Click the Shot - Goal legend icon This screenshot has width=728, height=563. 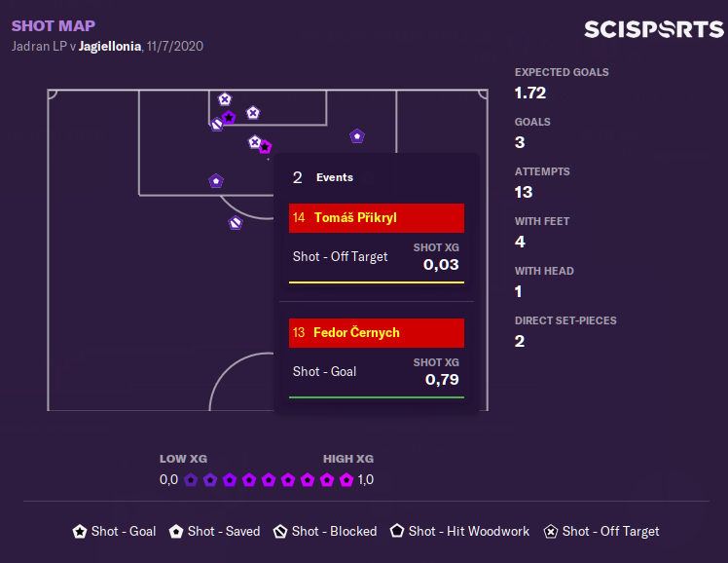80,531
